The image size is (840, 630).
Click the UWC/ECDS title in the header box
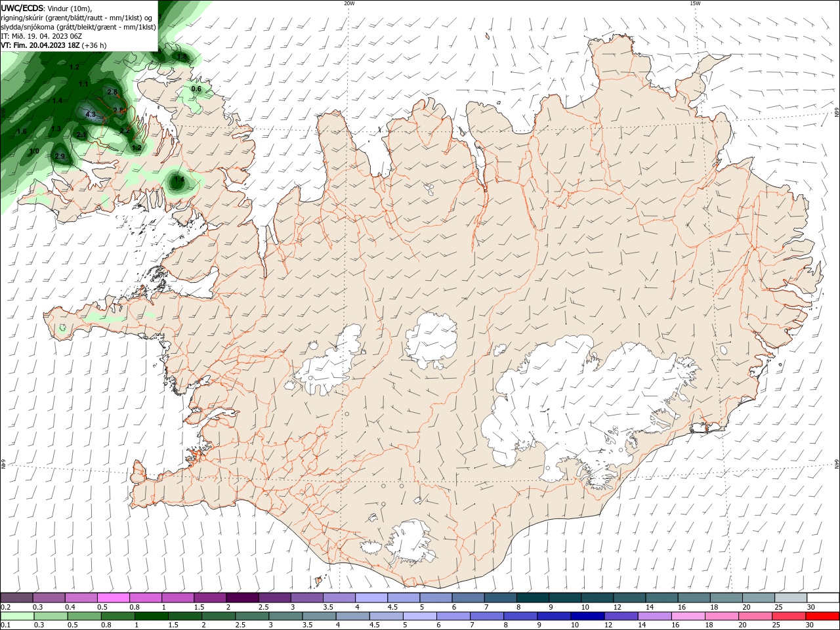tap(23, 8)
